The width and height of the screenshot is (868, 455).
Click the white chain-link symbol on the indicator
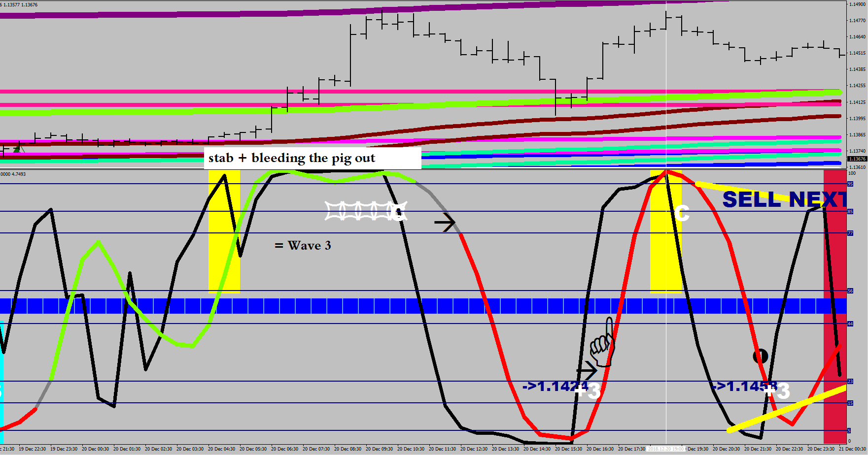[x=365, y=211]
